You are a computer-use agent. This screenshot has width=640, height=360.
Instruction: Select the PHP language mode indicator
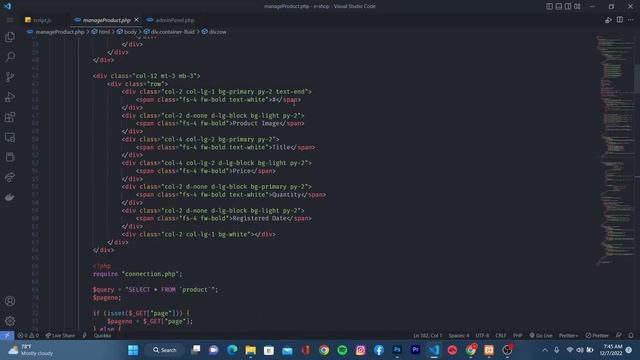pyautogui.click(x=518, y=336)
